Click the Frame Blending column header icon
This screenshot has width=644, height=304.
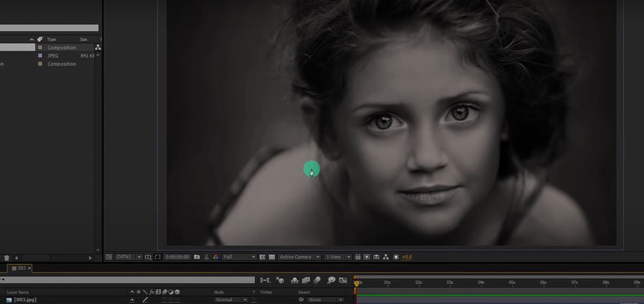tap(158, 292)
